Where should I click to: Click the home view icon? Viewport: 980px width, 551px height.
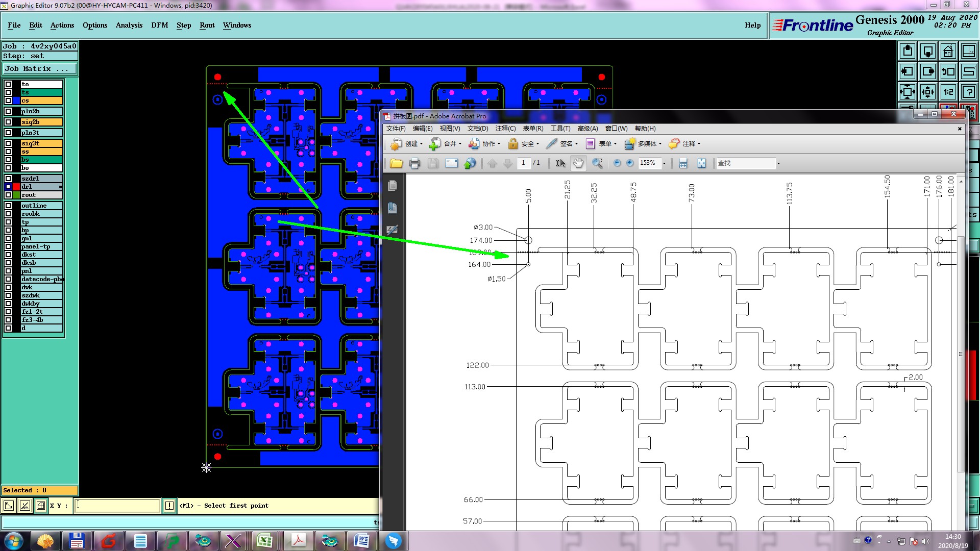(x=948, y=51)
